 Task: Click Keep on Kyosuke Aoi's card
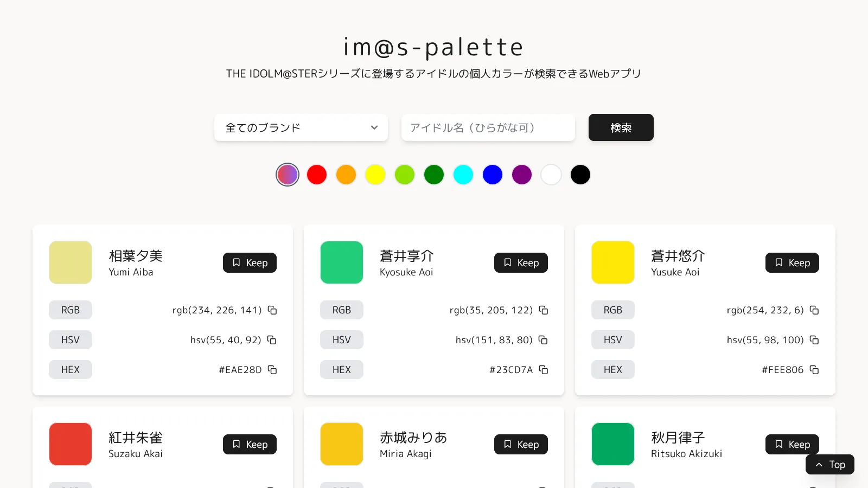point(521,262)
